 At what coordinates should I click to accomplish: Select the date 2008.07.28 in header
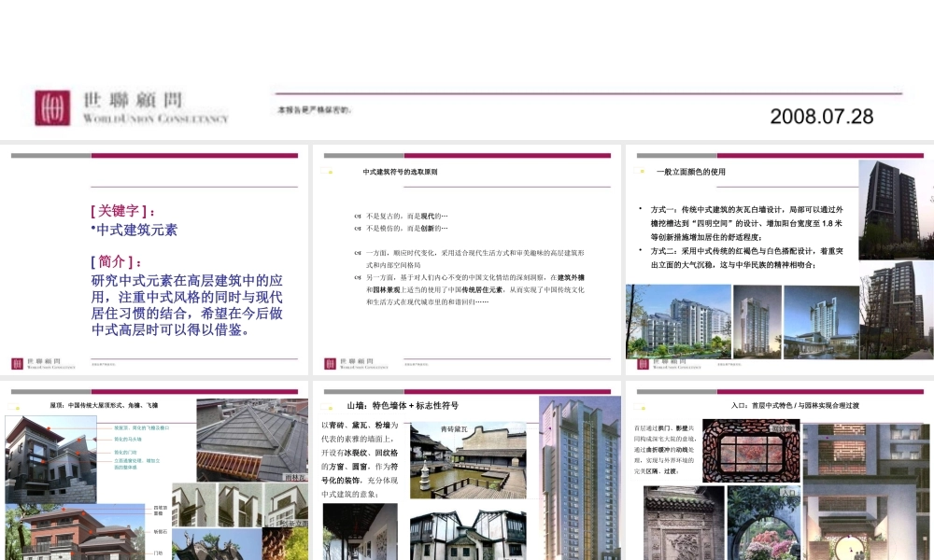tap(821, 116)
